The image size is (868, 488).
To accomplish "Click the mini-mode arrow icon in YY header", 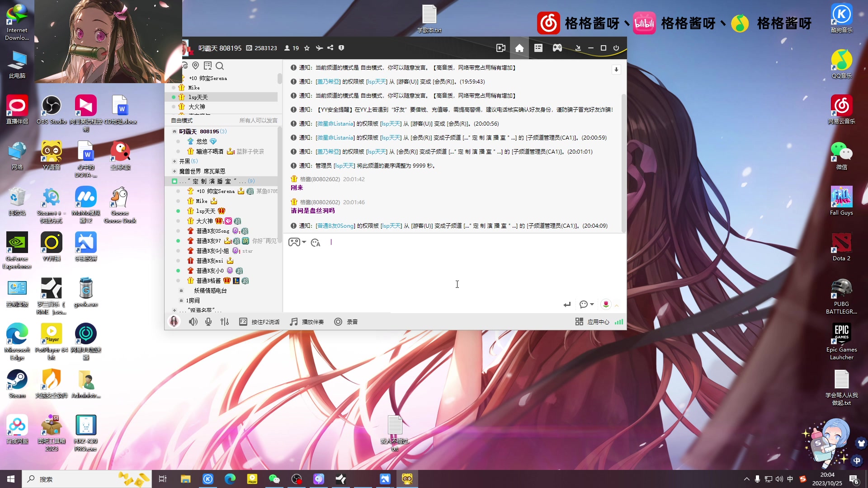I will point(578,48).
